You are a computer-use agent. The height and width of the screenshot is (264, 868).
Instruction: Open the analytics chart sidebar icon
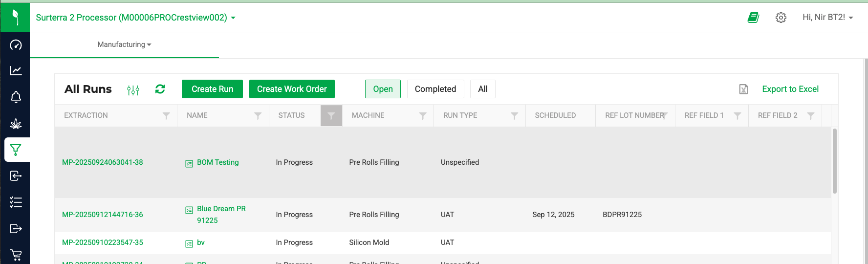click(x=16, y=71)
